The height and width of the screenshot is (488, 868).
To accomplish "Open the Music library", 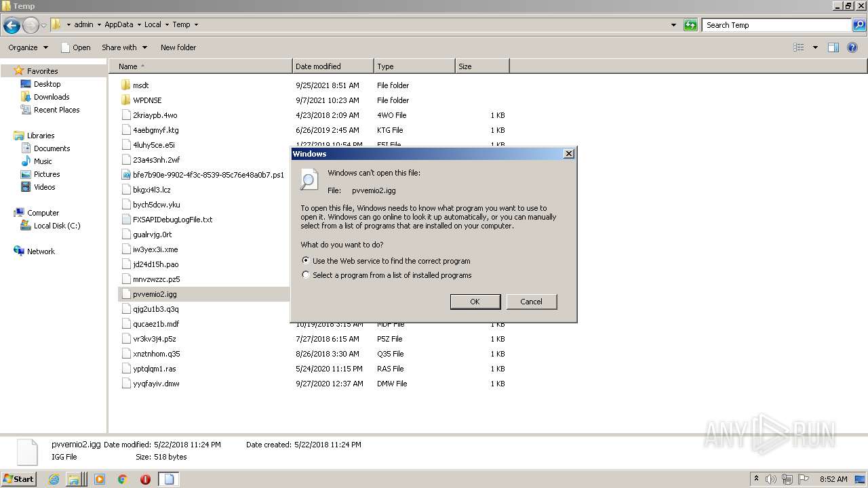I will [43, 161].
